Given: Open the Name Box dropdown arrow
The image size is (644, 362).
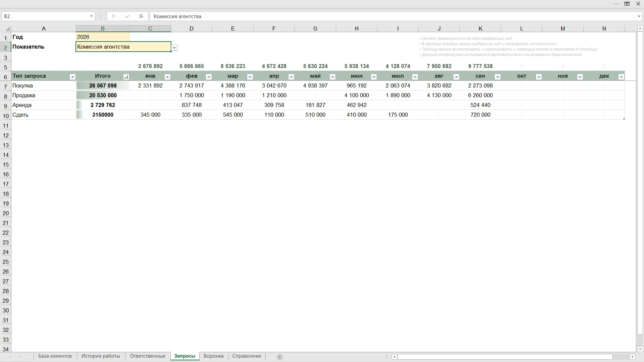Looking at the screenshot, I should [x=91, y=16].
